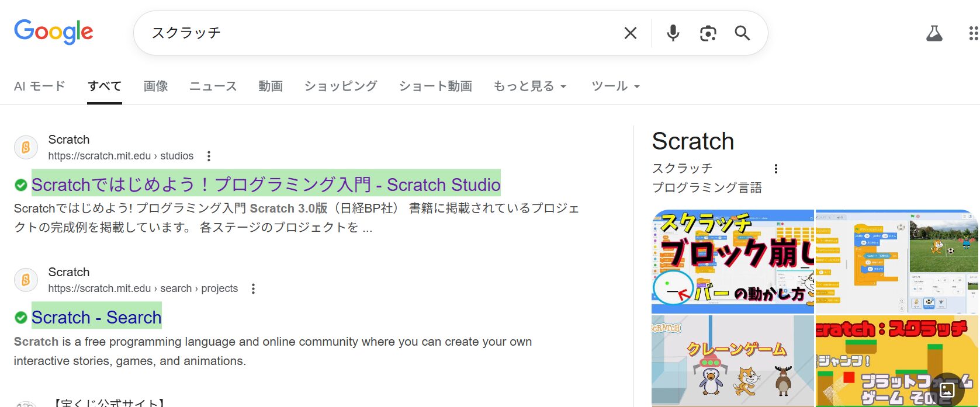This screenshot has height=407, width=980.
Task: Open options for Scratch Search result
Action: click(253, 288)
